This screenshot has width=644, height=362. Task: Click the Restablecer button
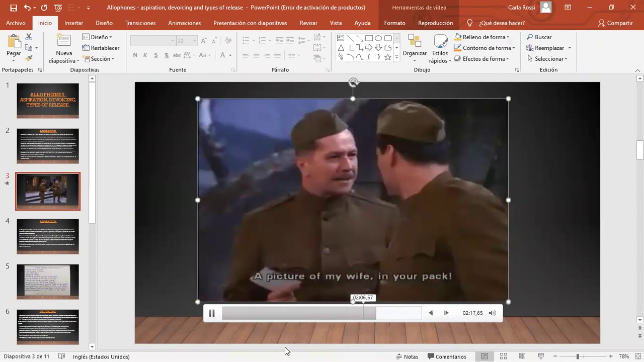pyautogui.click(x=101, y=48)
